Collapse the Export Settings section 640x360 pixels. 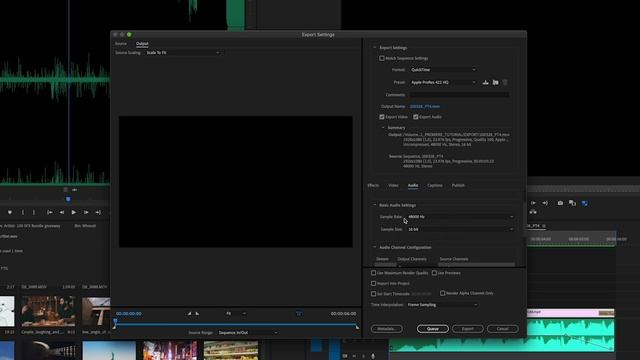pos(374,48)
